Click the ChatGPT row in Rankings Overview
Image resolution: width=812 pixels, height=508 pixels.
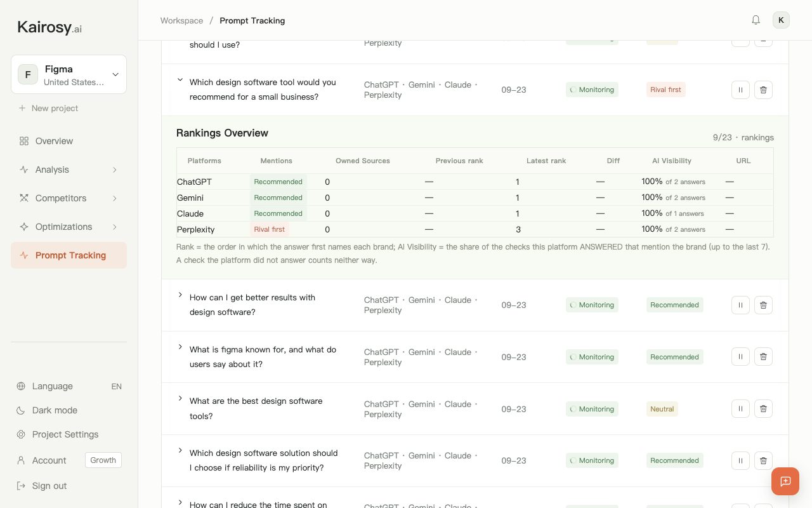[475, 182]
